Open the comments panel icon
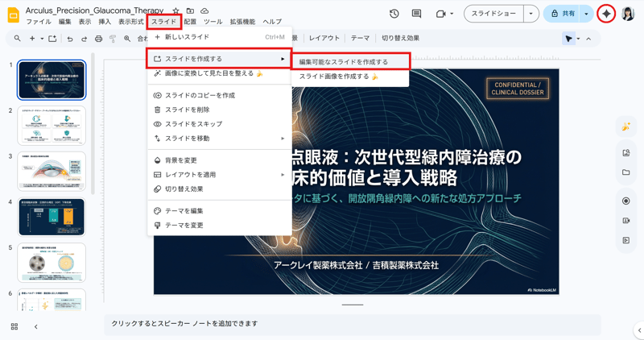Viewport: 644px width, 340px height. coord(416,14)
